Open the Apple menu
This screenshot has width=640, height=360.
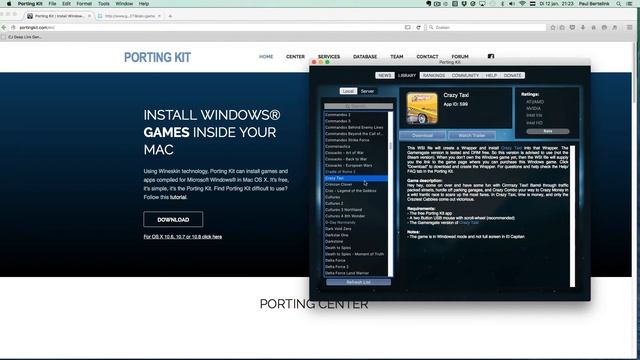9,4
